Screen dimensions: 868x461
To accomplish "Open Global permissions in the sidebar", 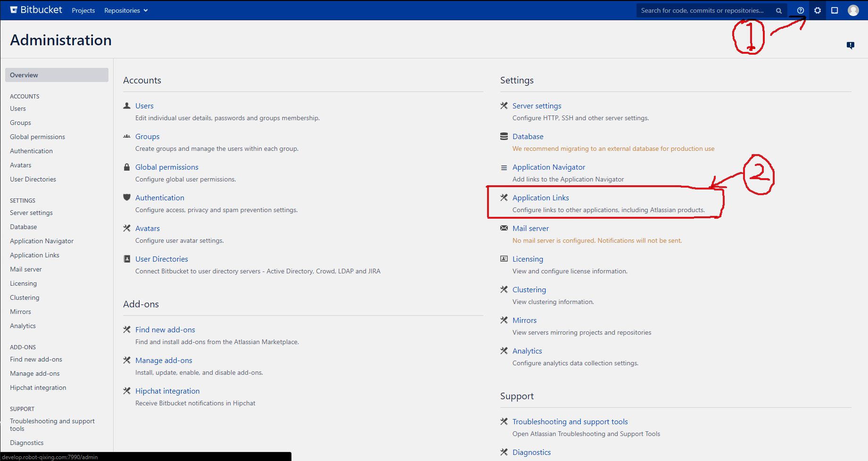I will (x=37, y=137).
